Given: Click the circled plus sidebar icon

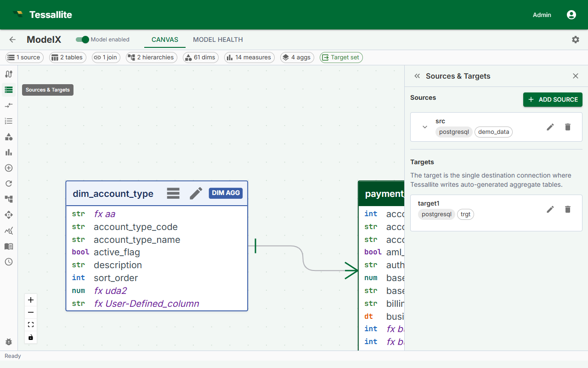Looking at the screenshot, I should (8, 168).
